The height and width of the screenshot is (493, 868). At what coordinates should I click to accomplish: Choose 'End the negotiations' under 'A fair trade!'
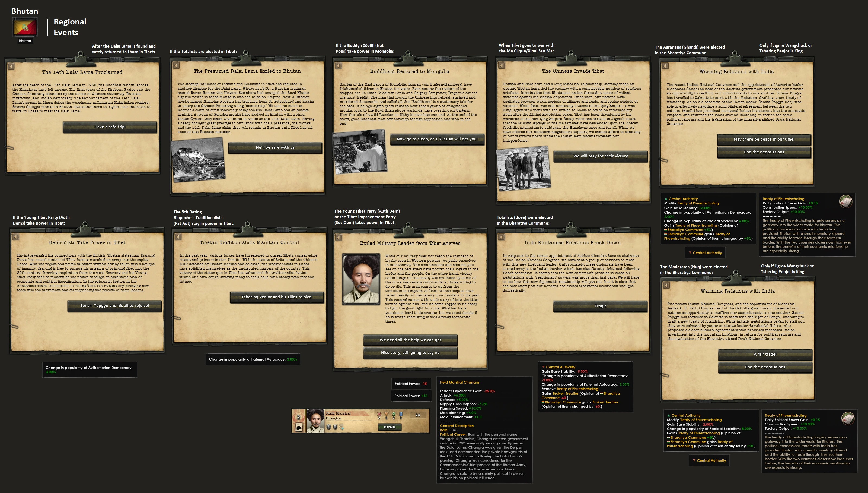pyautogui.click(x=765, y=367)
